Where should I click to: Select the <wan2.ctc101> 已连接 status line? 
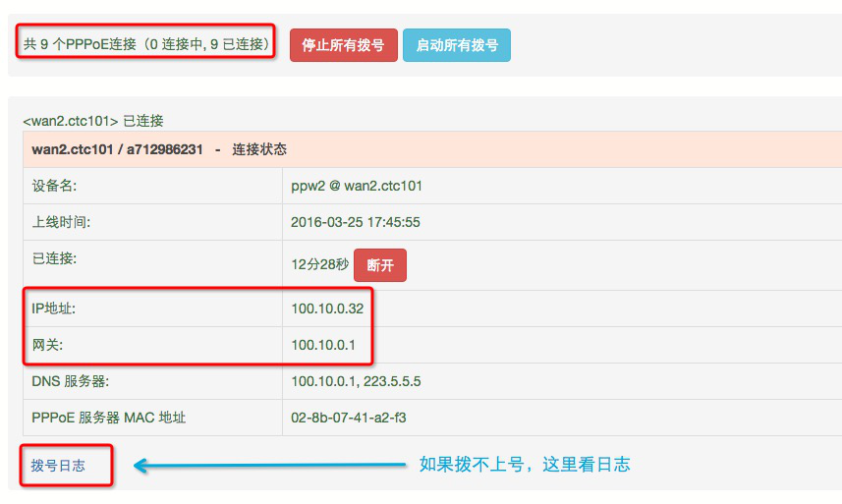(93, 121)
